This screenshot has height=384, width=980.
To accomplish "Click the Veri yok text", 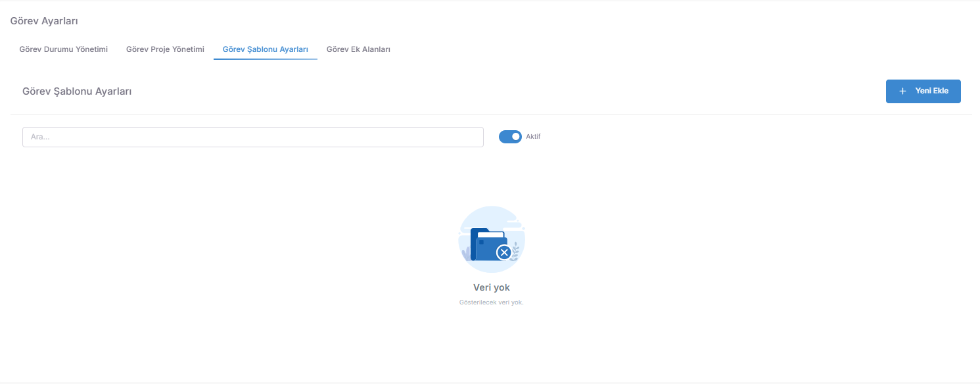I will pos(492,287).
